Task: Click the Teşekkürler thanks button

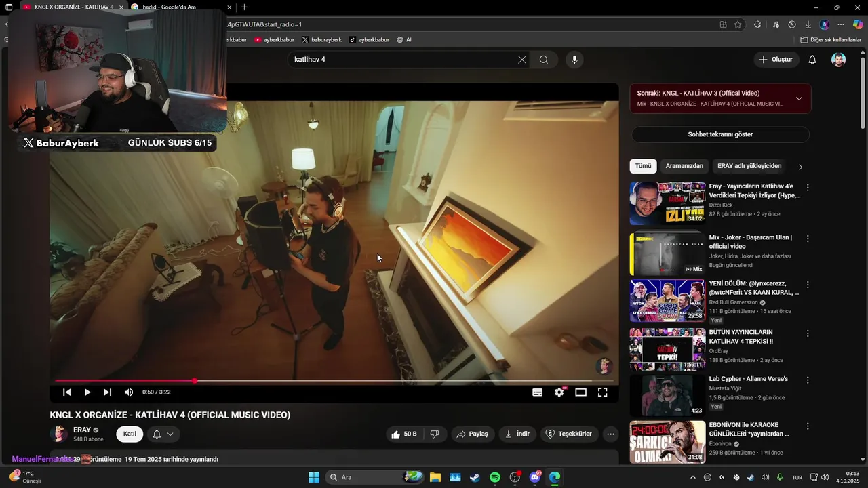Action: 570,434
